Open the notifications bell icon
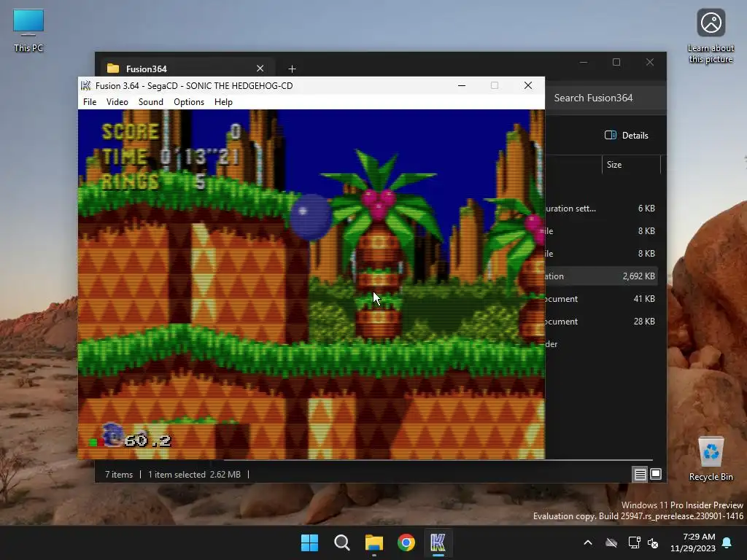Viewport: 747px width, 560px height. click(727, 542)
